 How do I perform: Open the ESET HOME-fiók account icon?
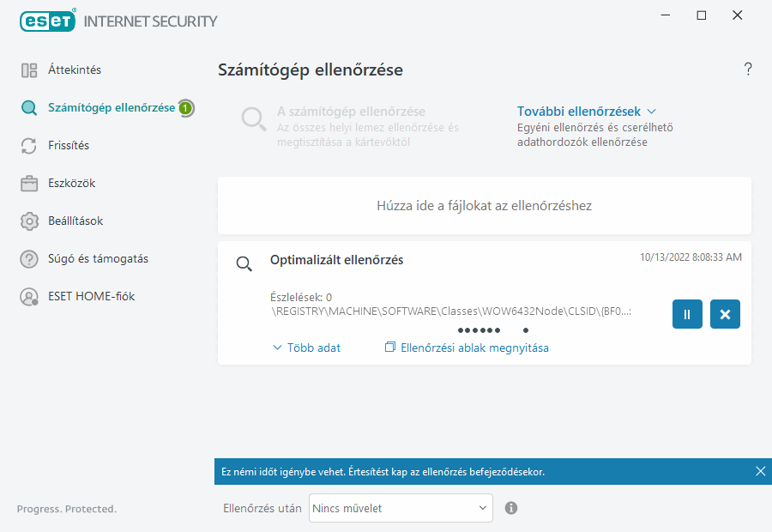(x=28, y=296)
